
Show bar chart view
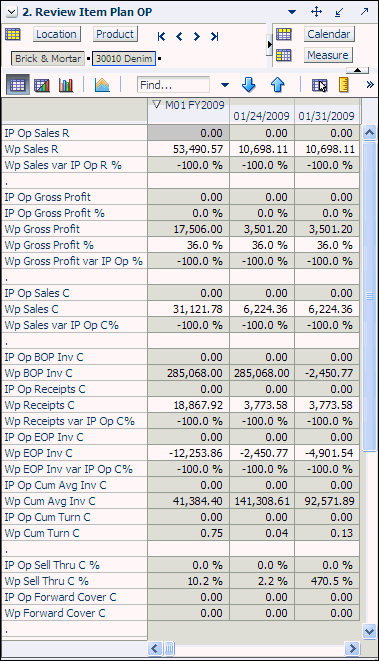click(66, 86)
